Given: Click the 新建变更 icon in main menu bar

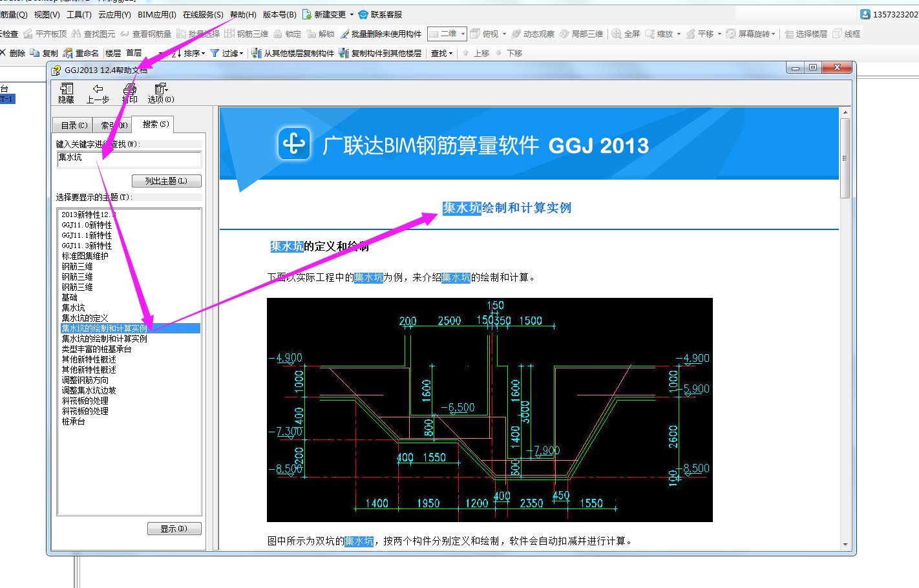Looking at the screenshot, I should [307, 14].
